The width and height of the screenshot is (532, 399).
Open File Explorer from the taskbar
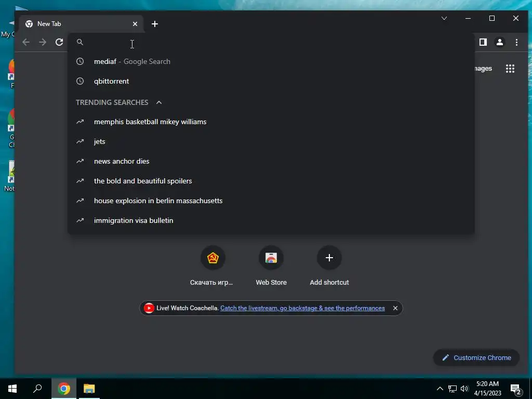point(89,389)
